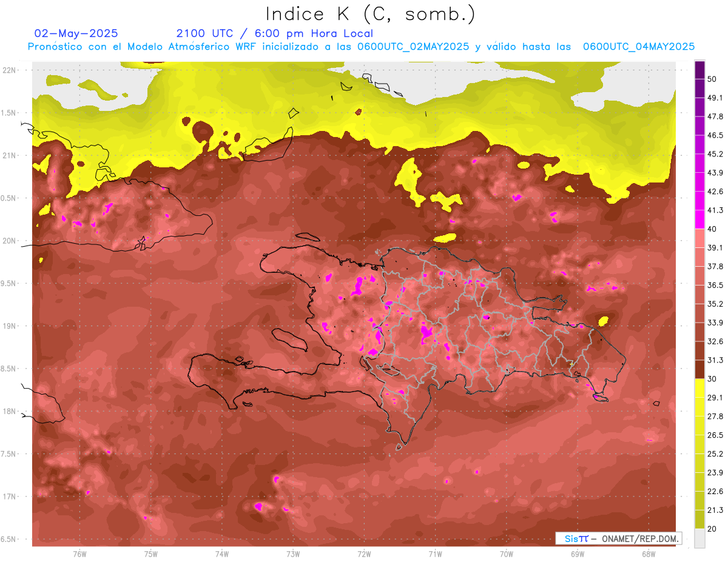Screen dimensions: 728x562
Task: Click the '17N' latitude label
Action: (x=10, y=497)
